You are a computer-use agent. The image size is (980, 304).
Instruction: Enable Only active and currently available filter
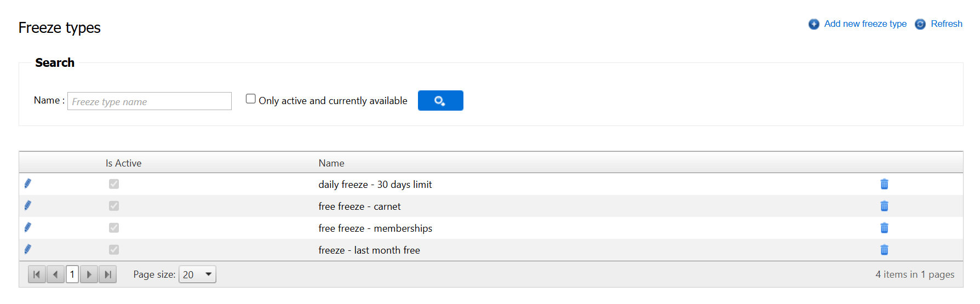click(251, 99)
